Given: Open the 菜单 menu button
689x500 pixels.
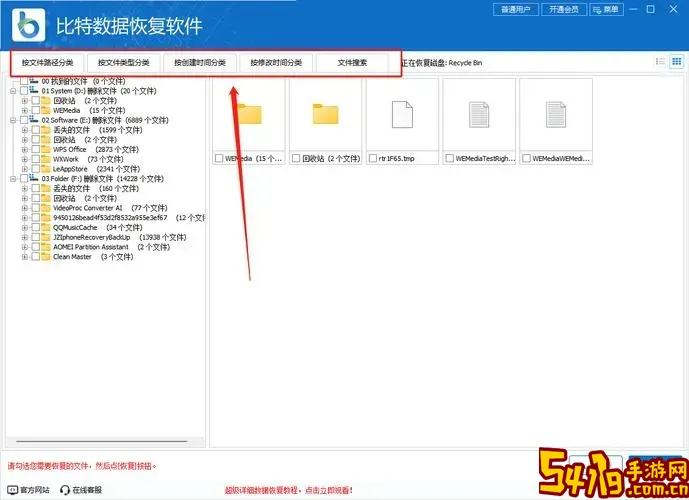Looking at the screenshot, I should pos(606,9).
